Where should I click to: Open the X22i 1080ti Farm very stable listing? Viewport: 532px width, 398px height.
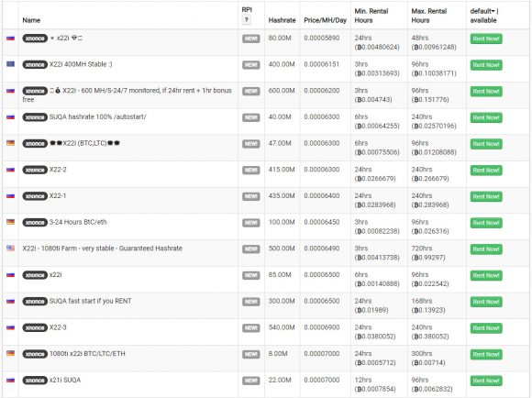pos(102,249)
